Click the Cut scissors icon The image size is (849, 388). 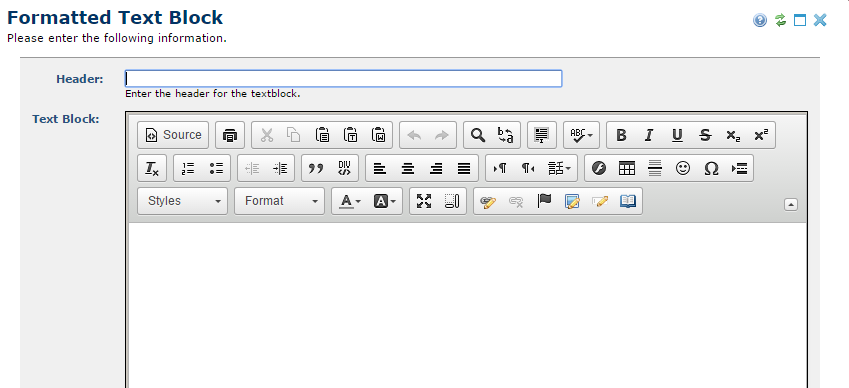(266, 135)
